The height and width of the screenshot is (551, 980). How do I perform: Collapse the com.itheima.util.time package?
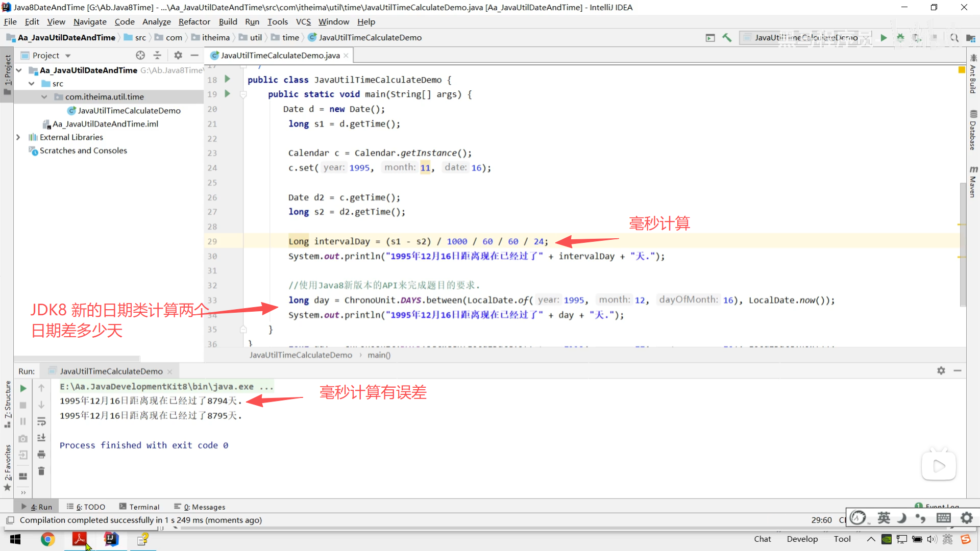[44, 97]
